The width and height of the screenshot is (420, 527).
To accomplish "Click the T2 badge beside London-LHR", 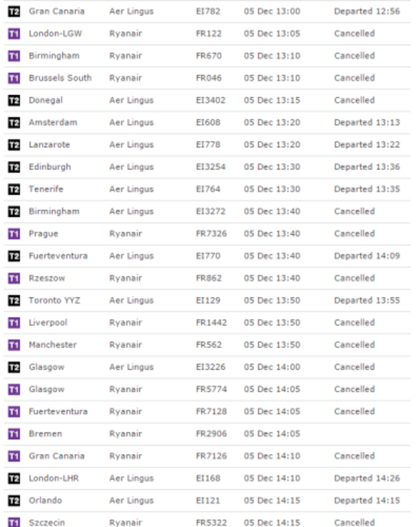I will (14, 479).
